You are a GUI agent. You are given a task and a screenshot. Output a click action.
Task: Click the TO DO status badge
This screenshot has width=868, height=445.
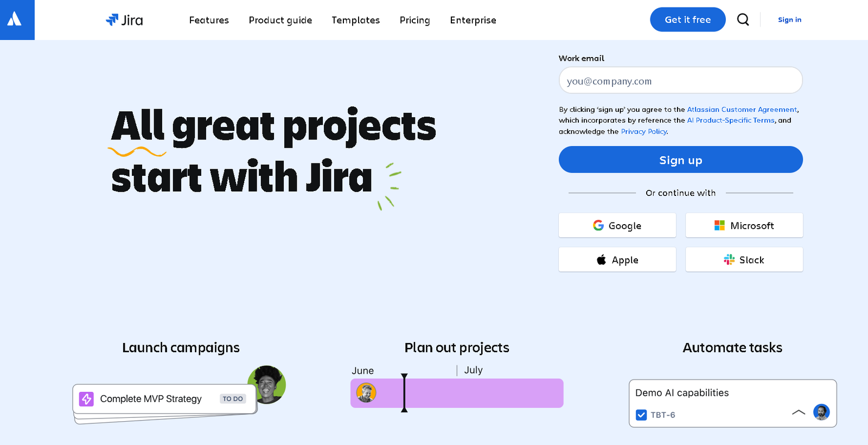coord(233,399)
